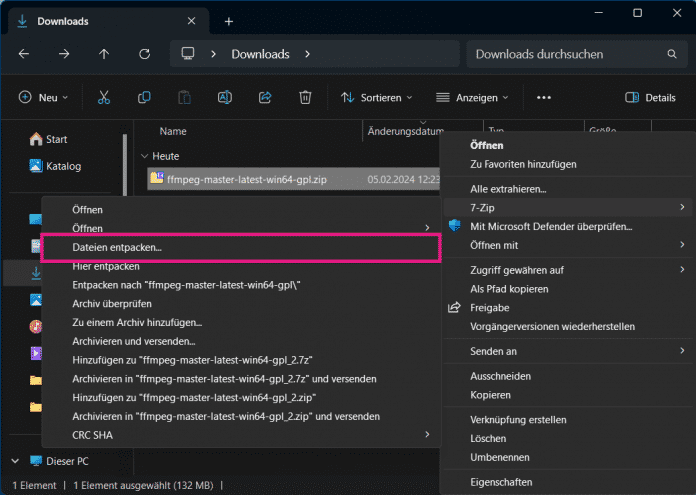Collapse the Heute group

[x=145, y=157]
